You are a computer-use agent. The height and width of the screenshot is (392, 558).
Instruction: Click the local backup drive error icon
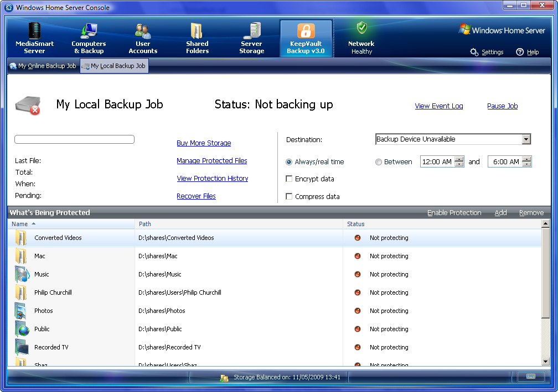[x=28, y=106]
